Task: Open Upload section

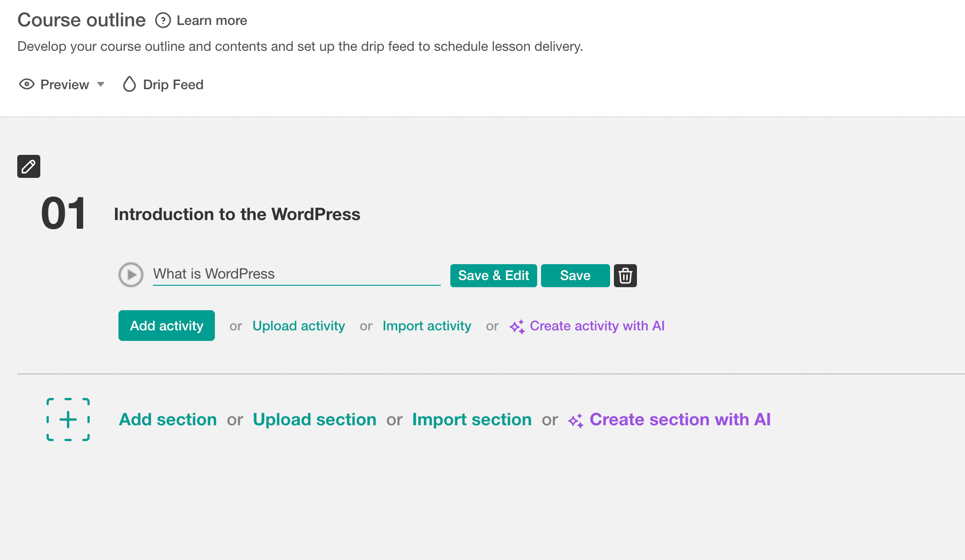Action: click(x=314, y=420)
